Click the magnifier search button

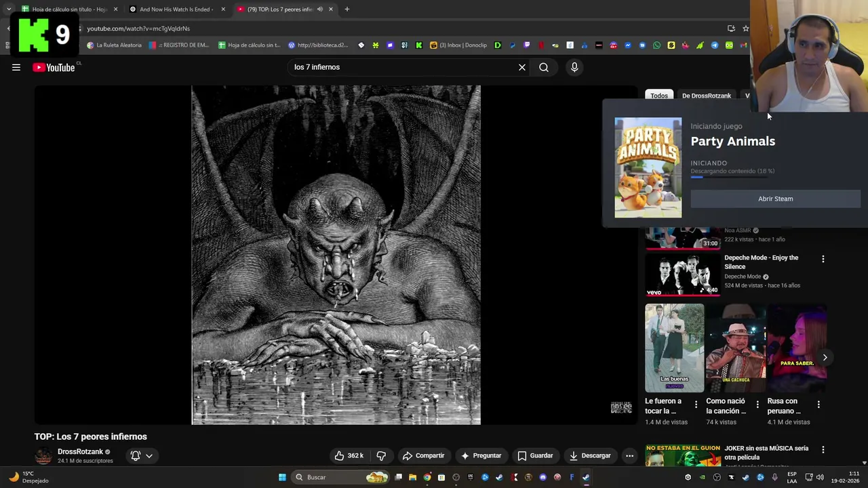point(544,67)
